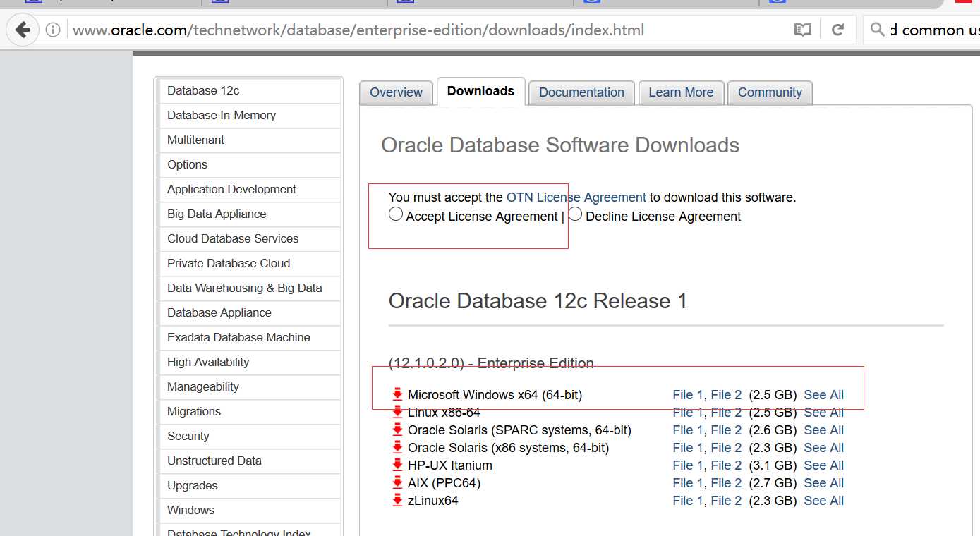Image resolution: width=980 pixels, height=536 pixels.
Task: Select the Downloads tab
Action: point(480,91)
